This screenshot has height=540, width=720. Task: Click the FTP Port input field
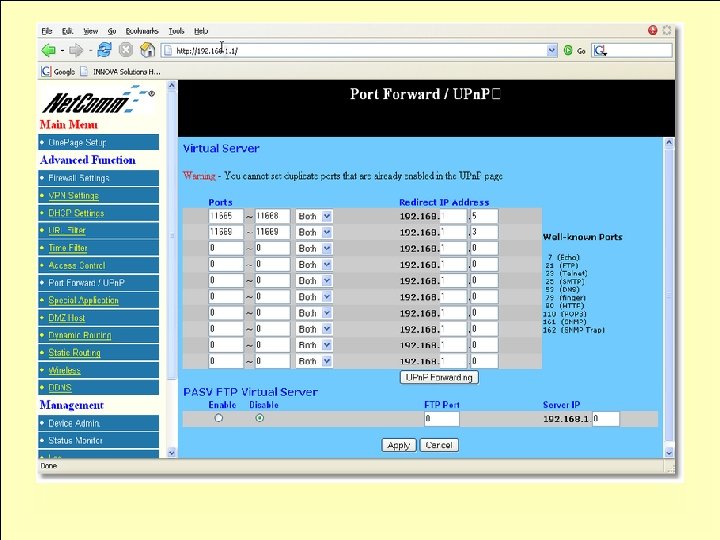(x=441, y=419)
